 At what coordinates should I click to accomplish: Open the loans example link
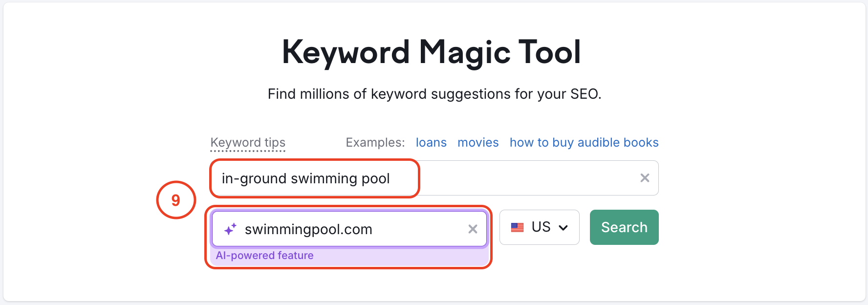point(431,142)
